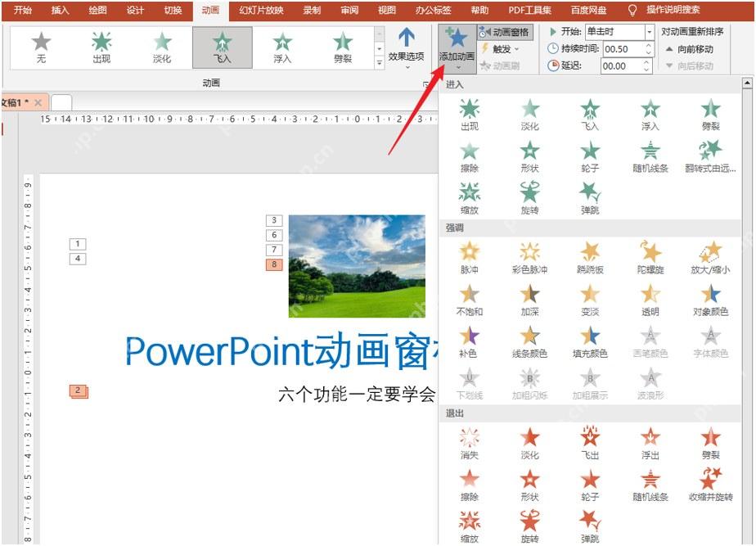This screenshot has width=756, height=546.
Task: Click the PowerPoint动画窗 title text
Action: [x=281, y=350]
